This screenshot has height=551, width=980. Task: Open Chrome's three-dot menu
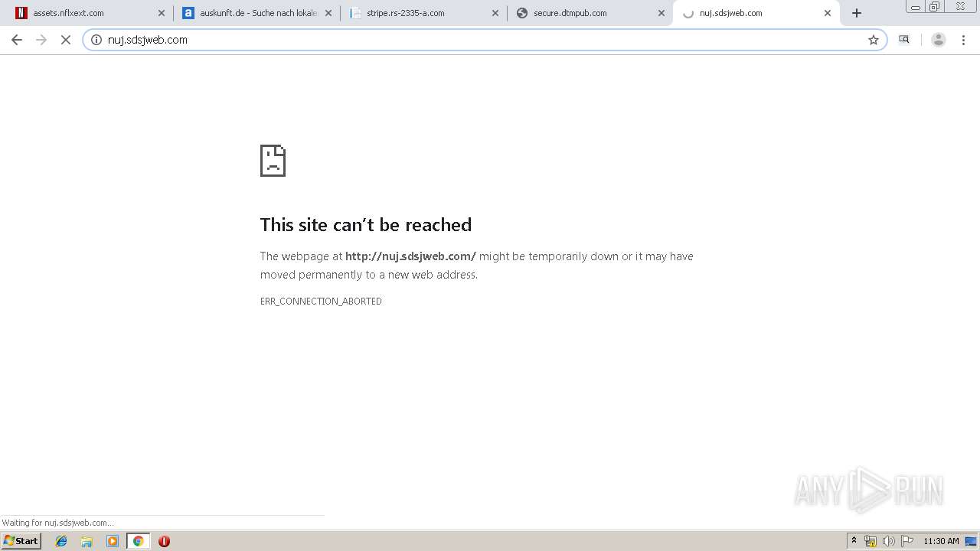pos(963,40)
